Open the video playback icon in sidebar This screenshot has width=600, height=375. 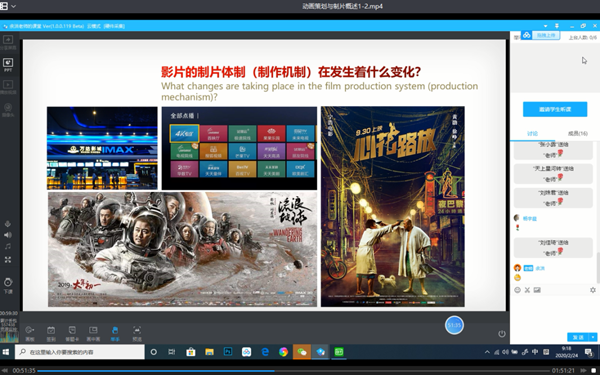point(8,87)
